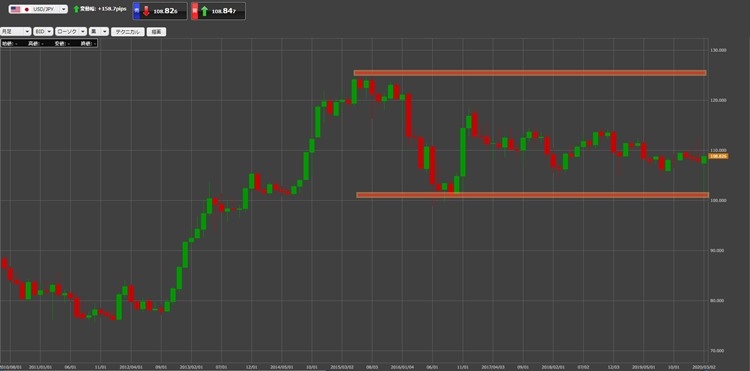Click the green up arrow buy icon
The height and width of the screenshot is (371, 750).
(x=204, y=11)
